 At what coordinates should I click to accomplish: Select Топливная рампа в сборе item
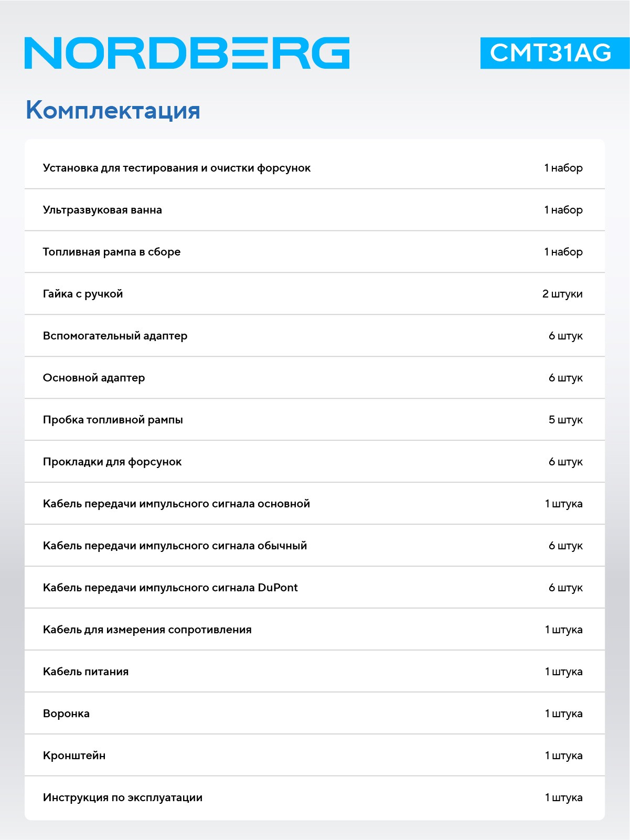pyautogui.click(x=315, y=252)
